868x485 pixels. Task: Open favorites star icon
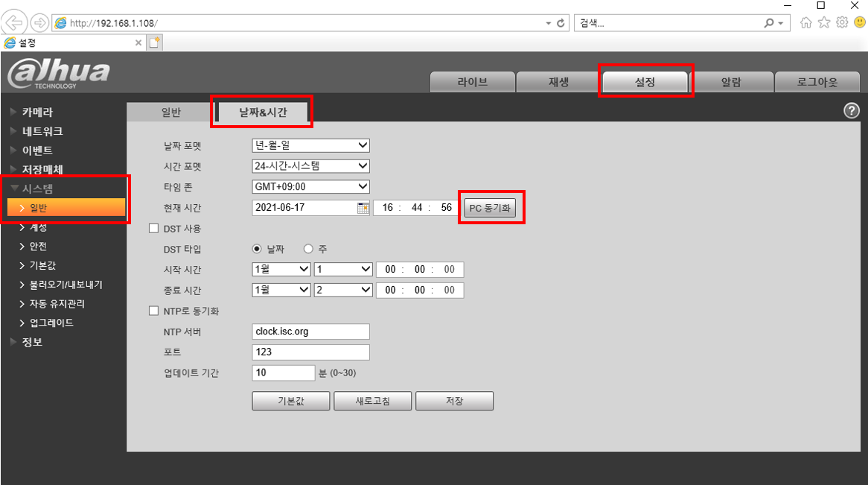[x=824, y=23]
